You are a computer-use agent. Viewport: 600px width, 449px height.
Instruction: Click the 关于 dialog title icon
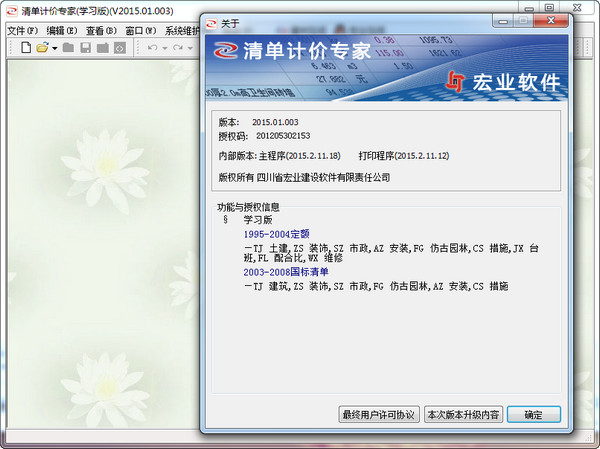point(211,24)
